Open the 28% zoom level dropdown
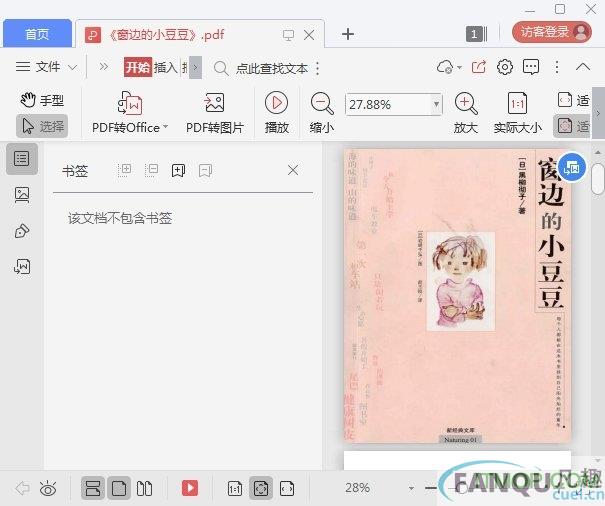 coord(411,489)
